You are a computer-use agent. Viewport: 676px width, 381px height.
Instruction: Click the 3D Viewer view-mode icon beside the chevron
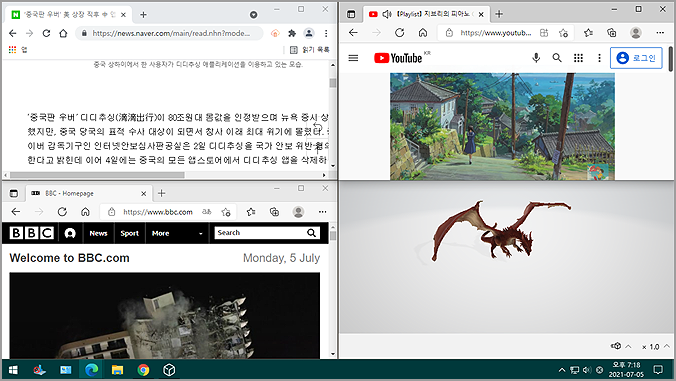(616, 346)
